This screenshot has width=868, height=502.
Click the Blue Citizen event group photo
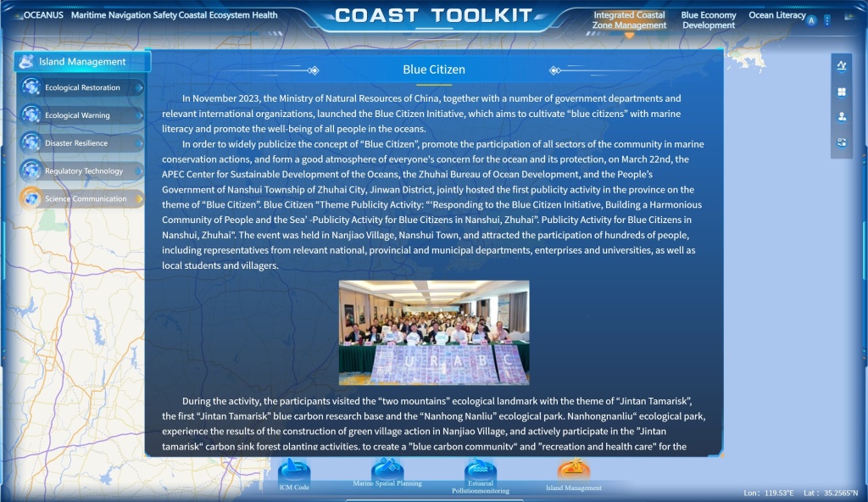tap(434, 332)
